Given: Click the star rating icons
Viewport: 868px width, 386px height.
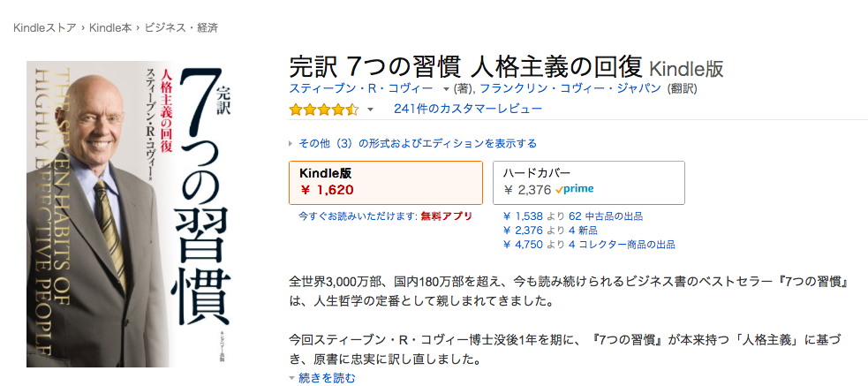Looking at the screenshot, I should [324, 110].
